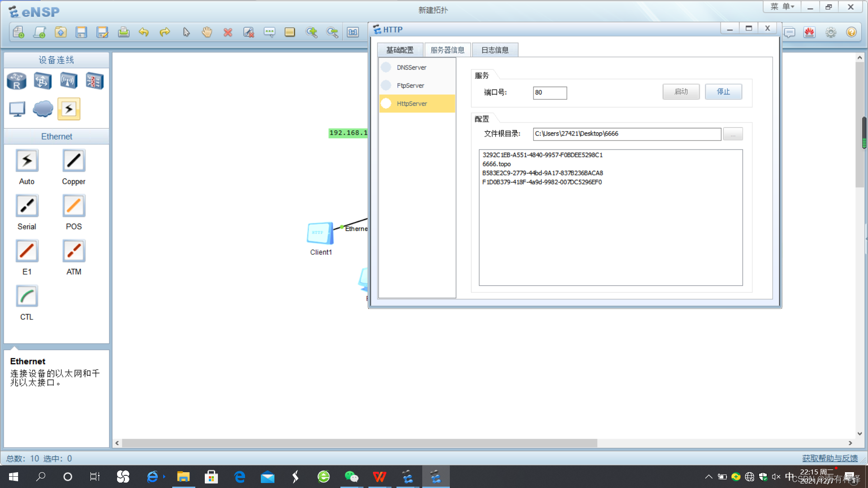Switch to the 服务器信息 tab
The width and height of the screenshot is (868, 488).
[x=447, y=50]
